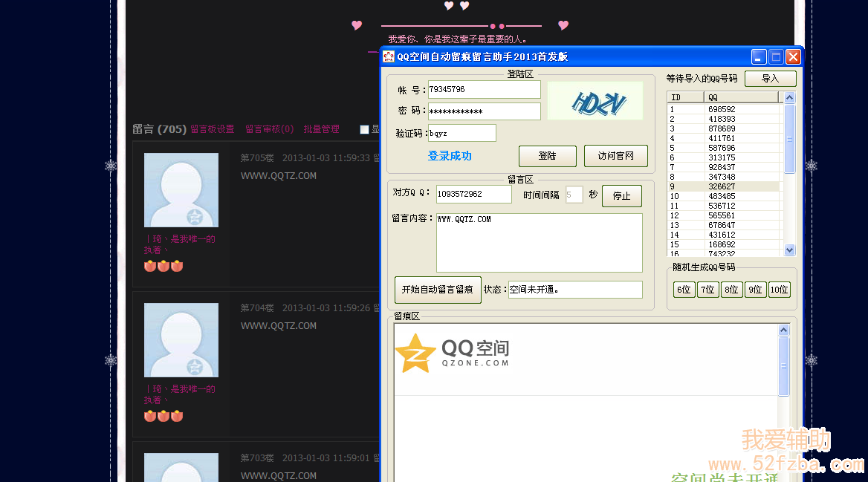Click avatar of the 第705楼 message
The height and width of the screenshot is (482, 868).
181,190
